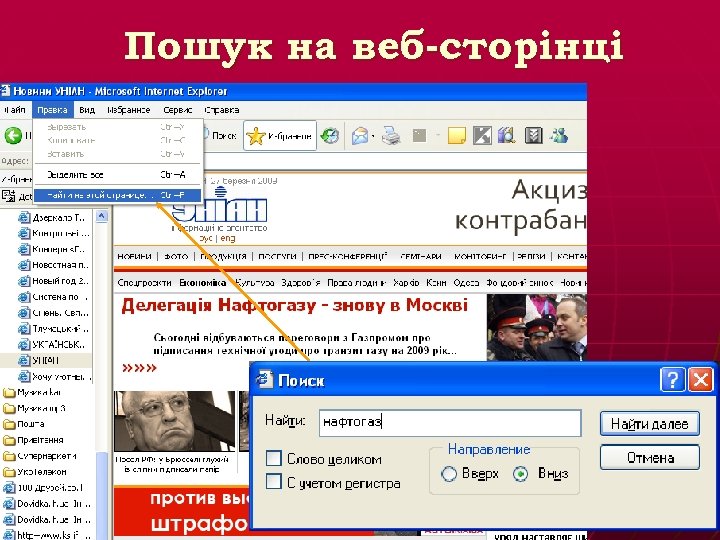This screenshot has width=720, height=540.
Task: Open the 100 друзей favorite link
Action: click(x=43, y=488)
